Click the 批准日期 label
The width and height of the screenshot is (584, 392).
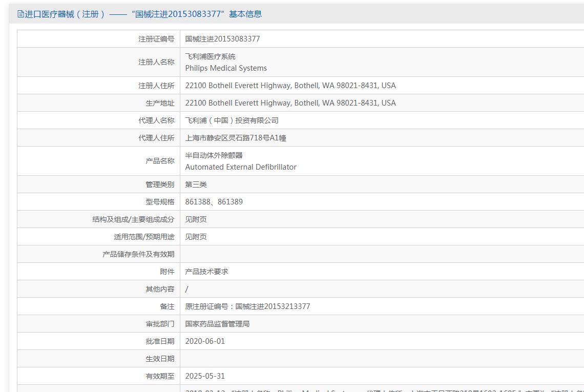(x=160, y=342)
